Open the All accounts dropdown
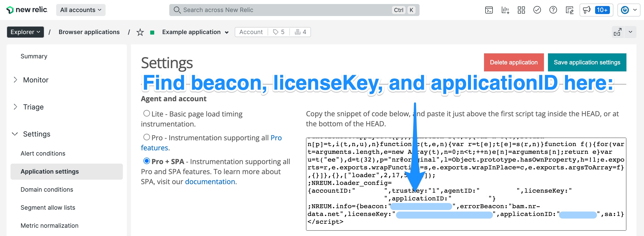 tap(81, 10)
